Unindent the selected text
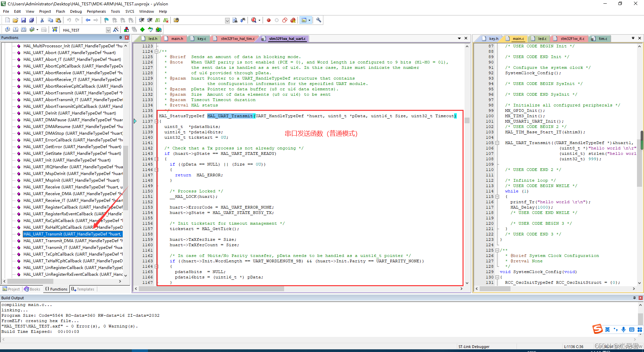The height and width of the screenshot is (352, 644). (x=150, y=20)
